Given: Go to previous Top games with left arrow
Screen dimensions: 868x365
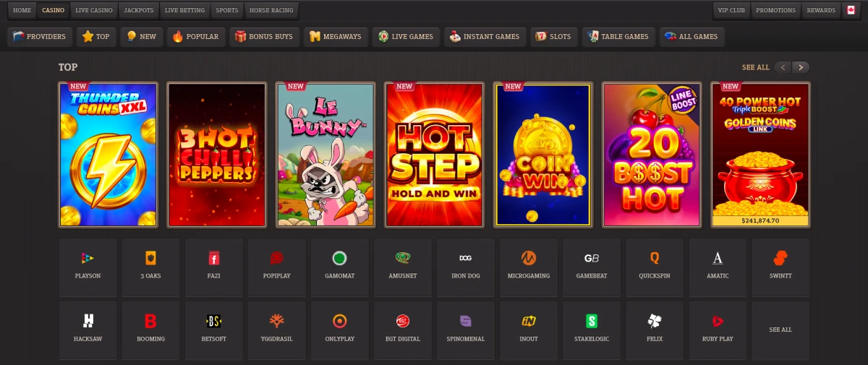Looking at the screenshot, I should tap(783, 67).
